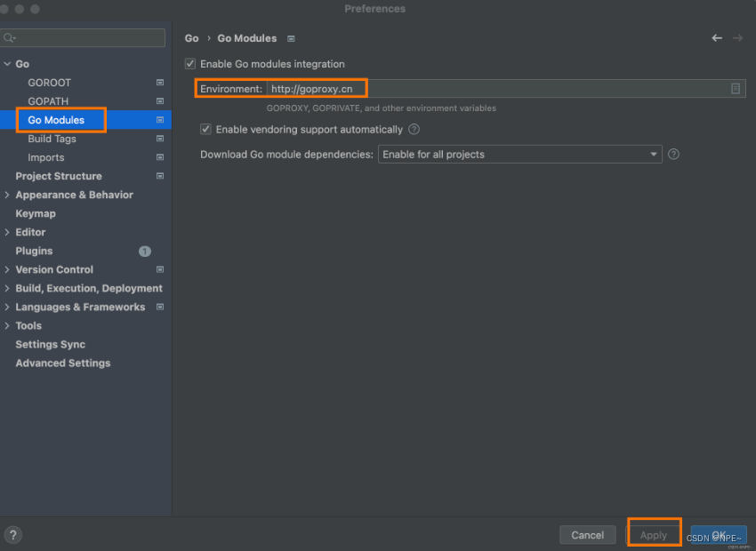Click the project-level icon beside GOROOT
Screen dimensions: 756x551
(x=160, y=83)
